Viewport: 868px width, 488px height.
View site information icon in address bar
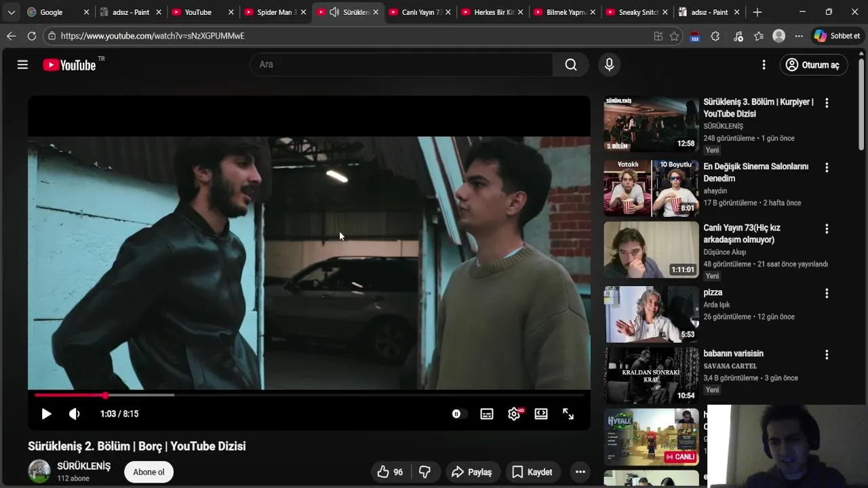click(x=52, y=36)
